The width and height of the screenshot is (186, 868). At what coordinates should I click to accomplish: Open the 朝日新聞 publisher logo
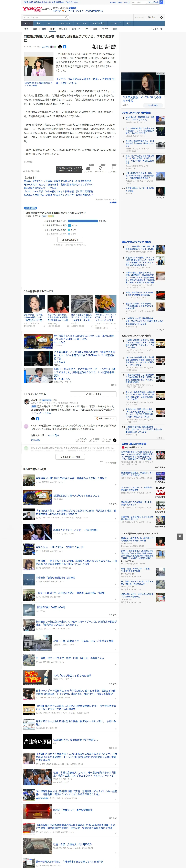(104, 47)
